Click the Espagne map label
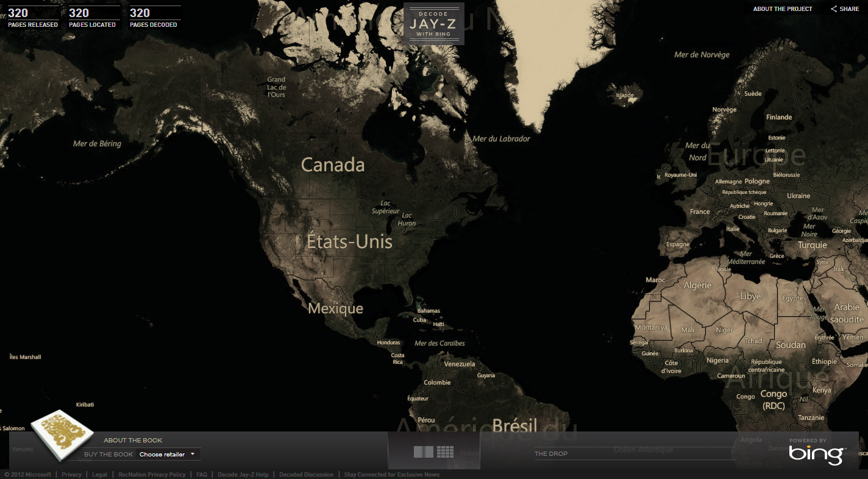Viewport: 868px width, 479px height. coord(678,244)
